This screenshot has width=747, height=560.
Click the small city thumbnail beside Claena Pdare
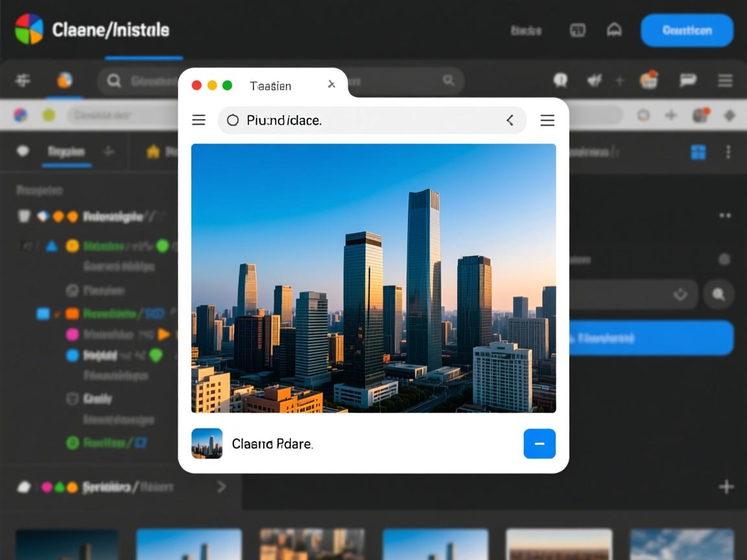click(207, 443)
